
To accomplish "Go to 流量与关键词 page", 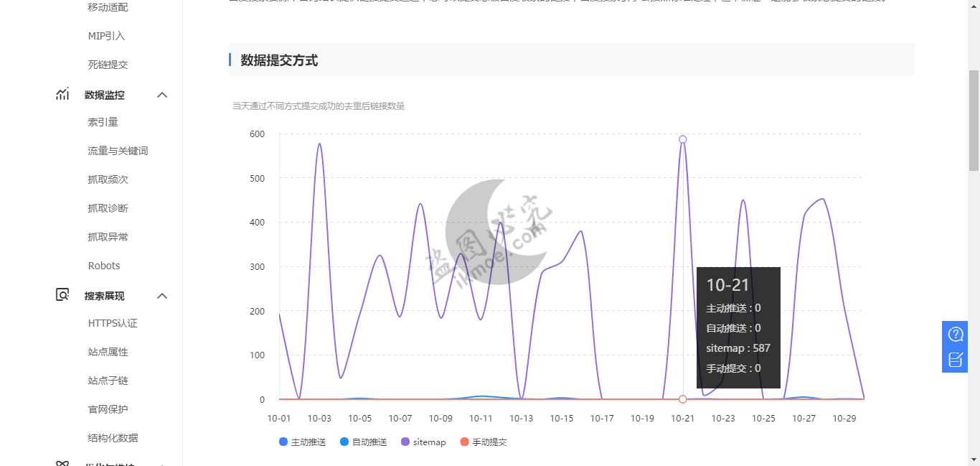I will 118,151.
